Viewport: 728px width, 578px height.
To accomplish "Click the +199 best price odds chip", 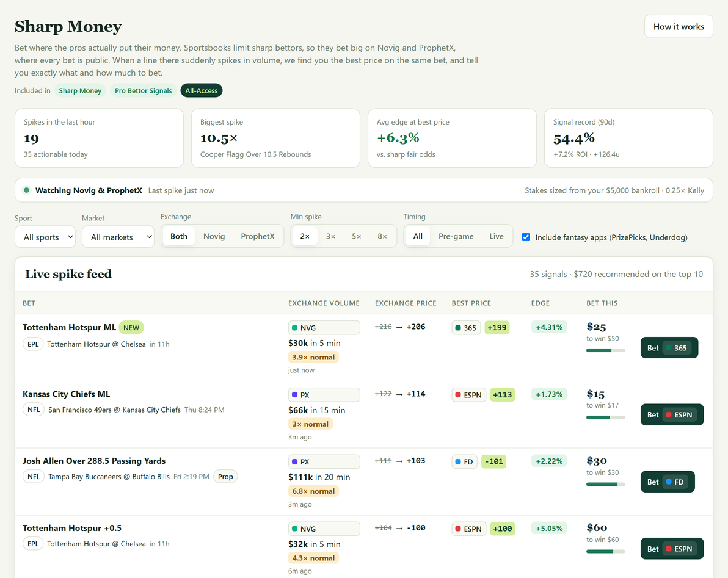I will pyautogui.click(x=497, y=328).
